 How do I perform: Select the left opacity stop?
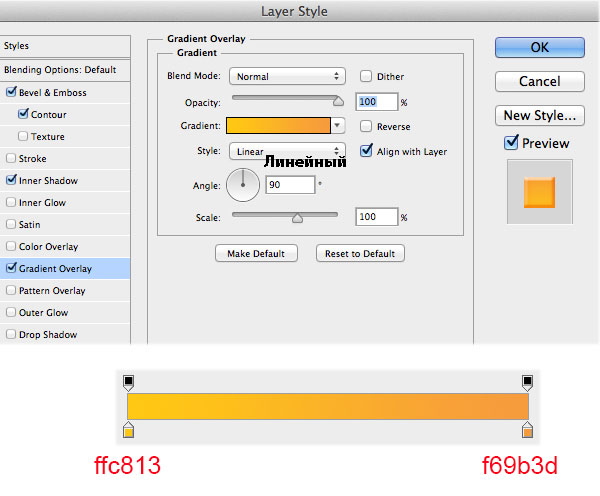tap(129, 383)
